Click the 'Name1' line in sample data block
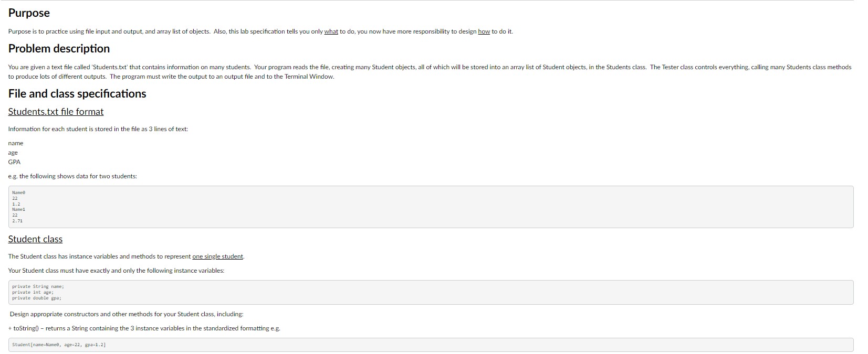 (19, 209)
